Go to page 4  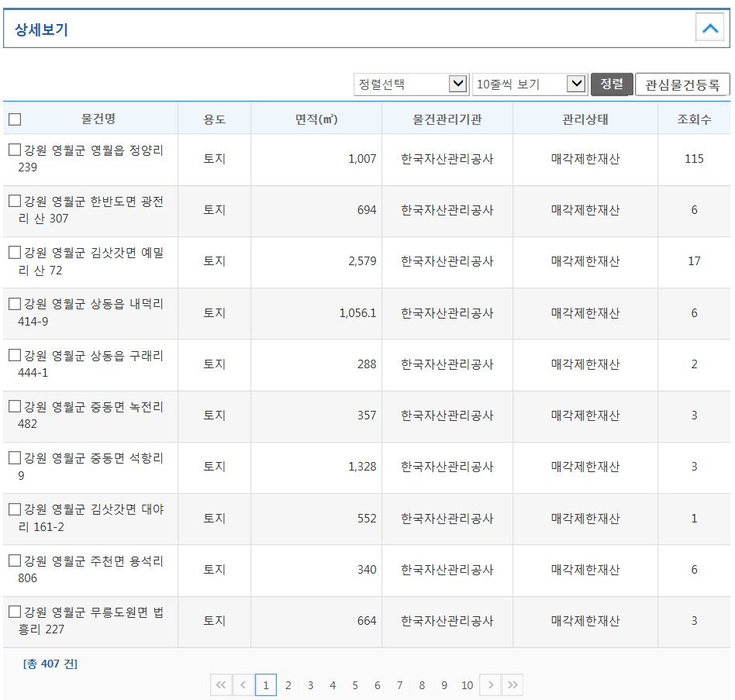point(333,685)
